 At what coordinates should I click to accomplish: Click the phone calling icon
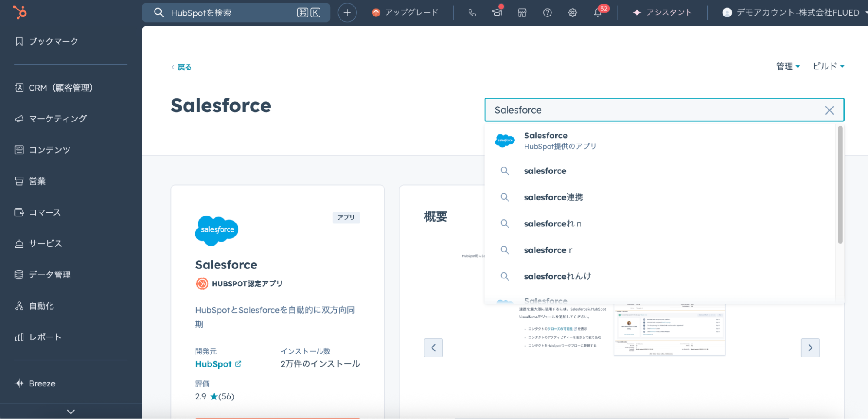[x=472, y=13]
